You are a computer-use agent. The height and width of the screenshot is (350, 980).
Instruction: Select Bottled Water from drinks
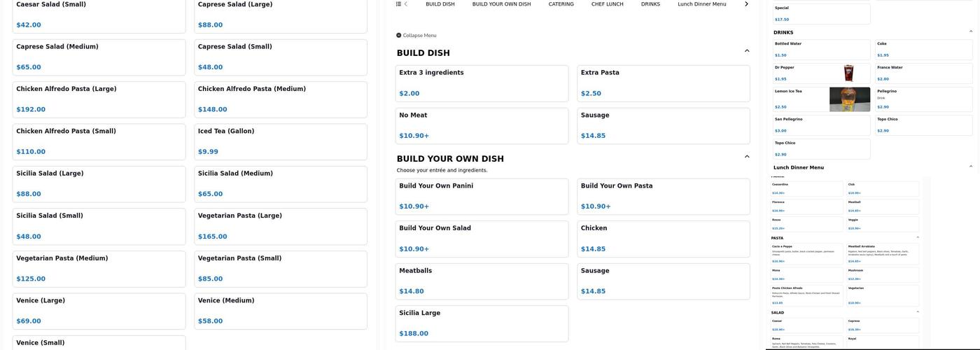820,49
